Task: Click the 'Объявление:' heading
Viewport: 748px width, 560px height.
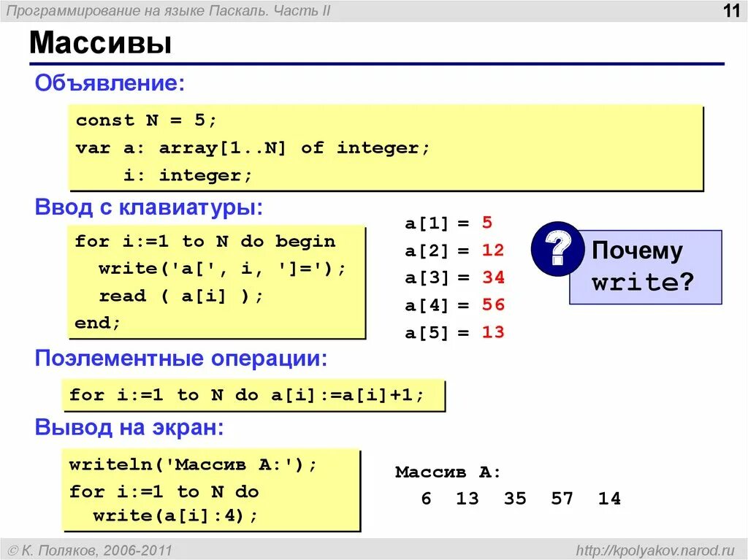Action: pyautogui.click(x=110, y=83)
